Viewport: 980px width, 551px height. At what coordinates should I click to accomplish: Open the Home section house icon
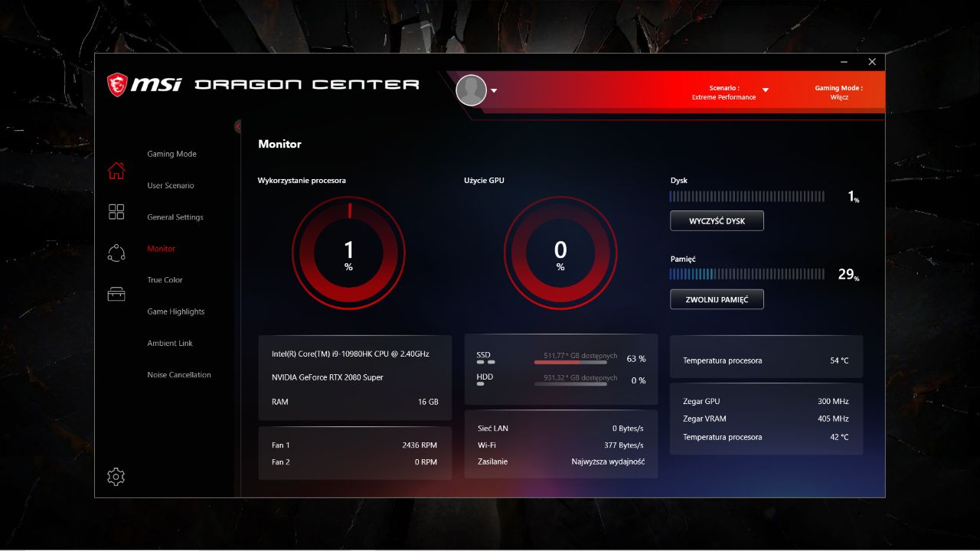click(116, 171)
